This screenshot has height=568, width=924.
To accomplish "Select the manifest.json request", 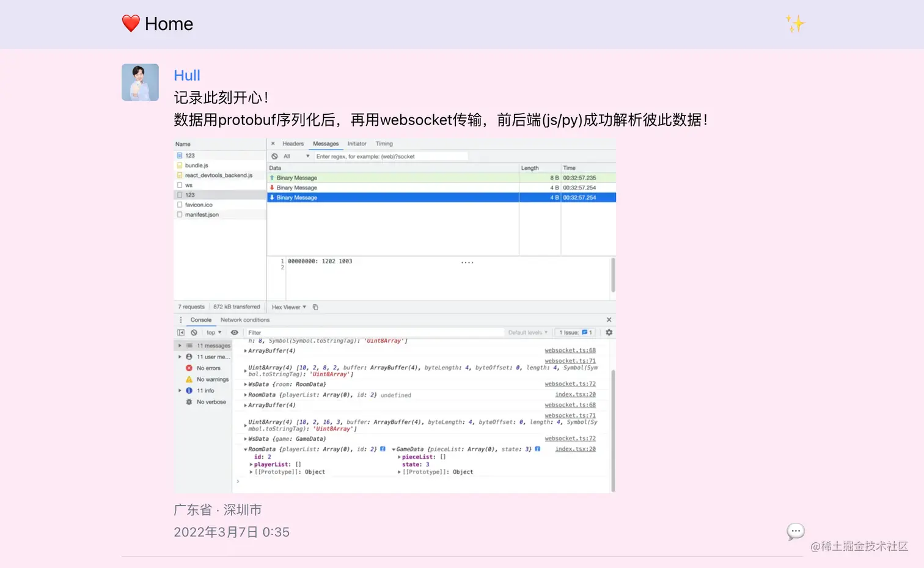I will (220, 214).
